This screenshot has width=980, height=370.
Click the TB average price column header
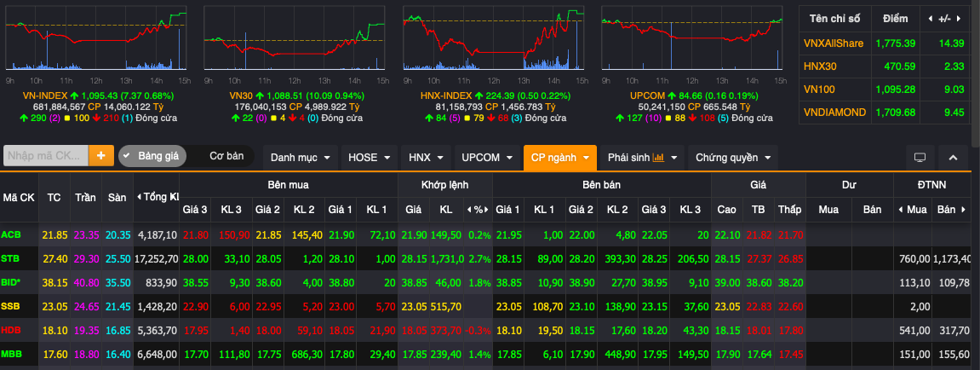point(758,209)
